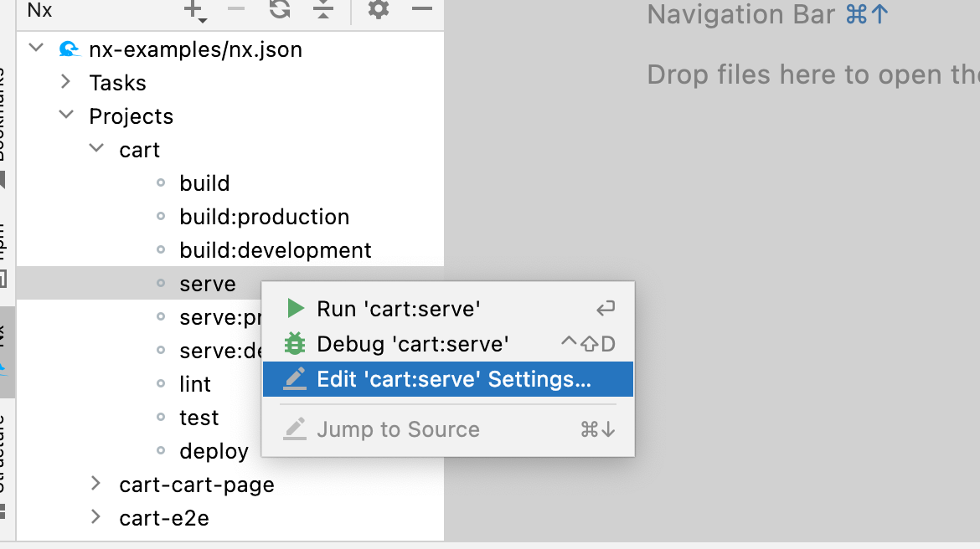
Task: Expand the Tasks tree node
Action: pyautogui.click(x=65, y=82)
